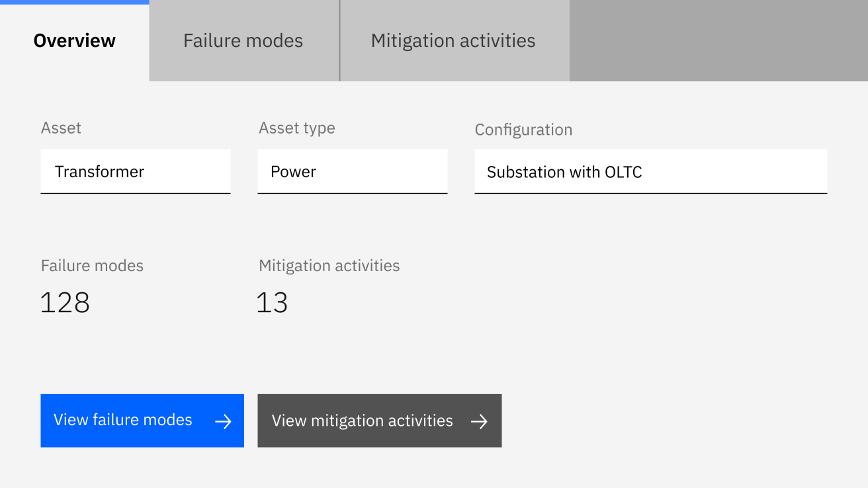Click the divider between Failure modes and Mitigation tabs
The width and height of the screenshot is (868, 488).
[x=340, y=41]
